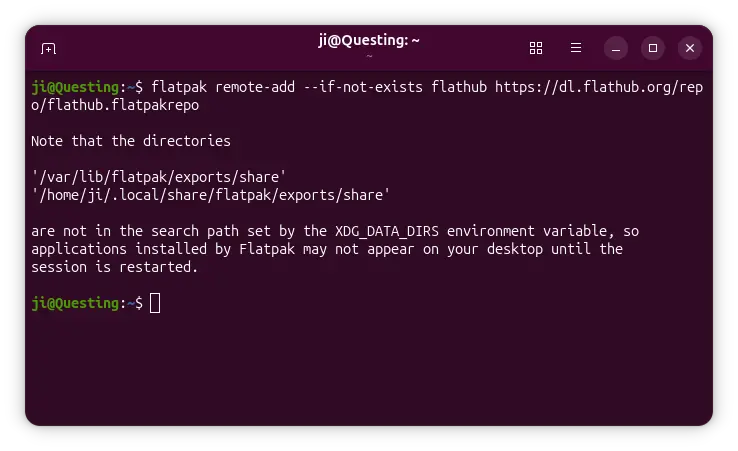Open the hamburger main menu

(576, 48)
